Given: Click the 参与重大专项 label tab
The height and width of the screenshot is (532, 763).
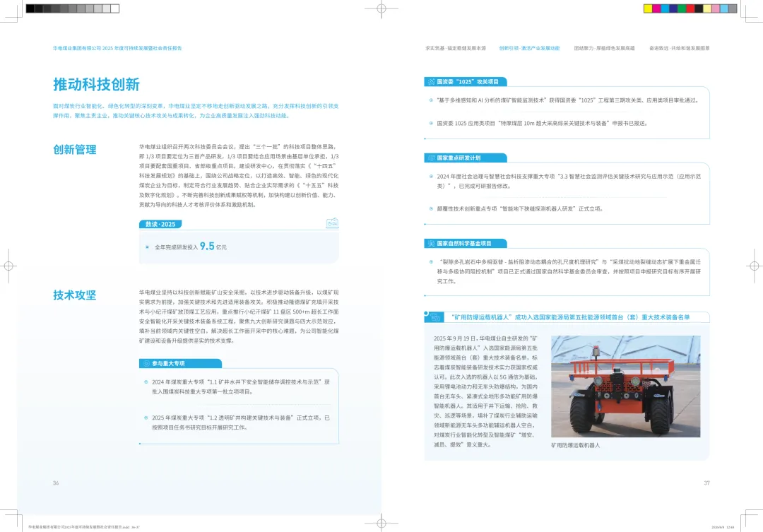Looking at the screenshot, I should tap(181, 364).
